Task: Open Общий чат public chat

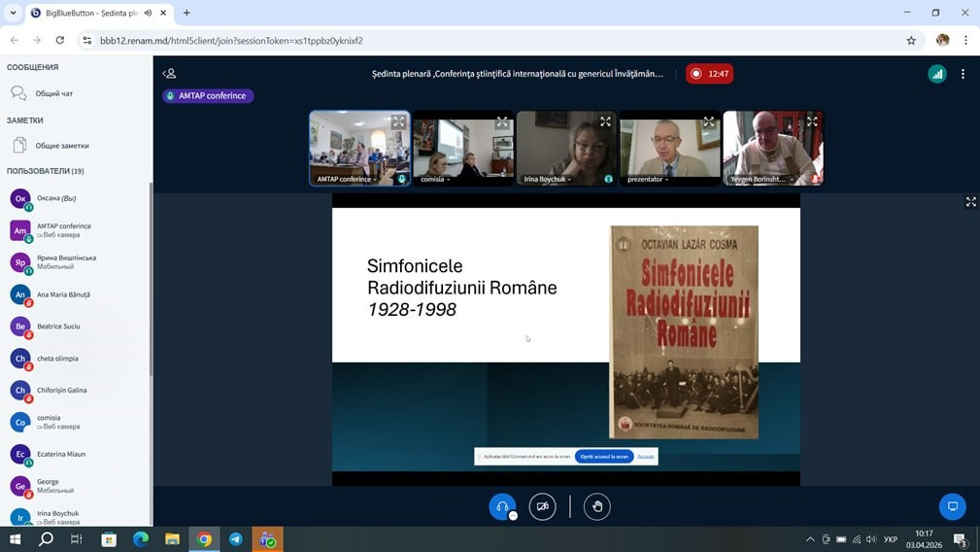Action: pyautogui.click(x=54, y=94)
